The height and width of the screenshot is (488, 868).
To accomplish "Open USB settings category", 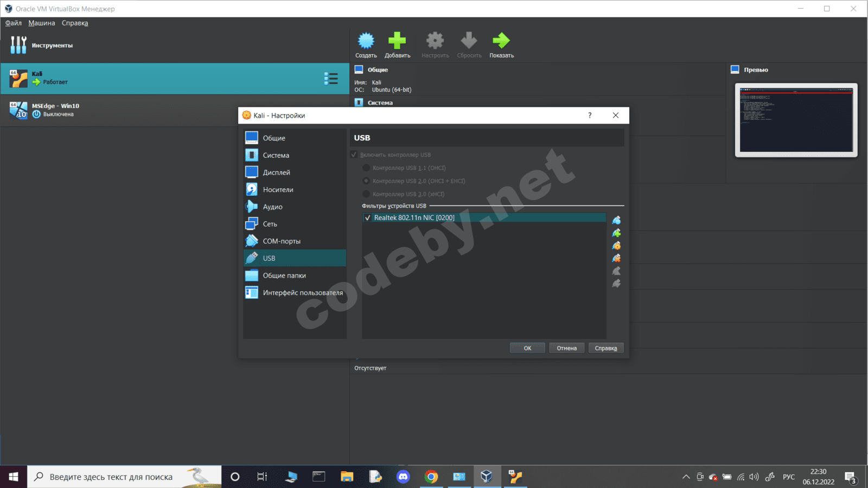I will pos(295,258).
